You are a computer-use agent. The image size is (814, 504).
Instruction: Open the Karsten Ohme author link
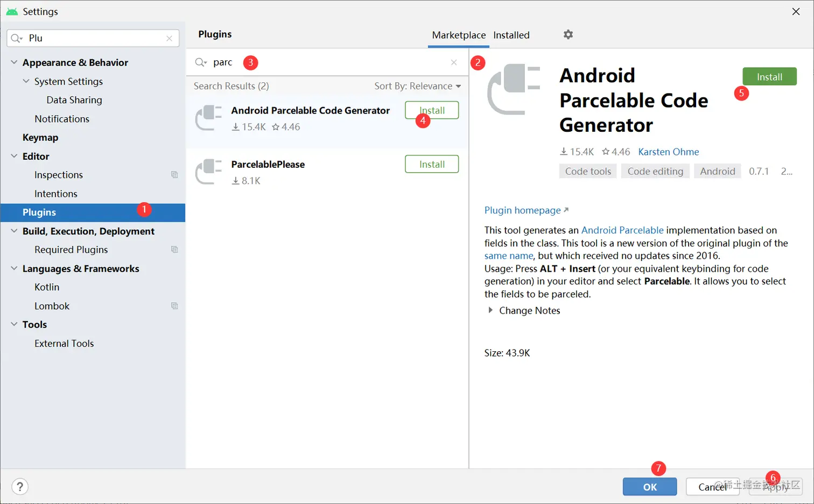(x=669, y=152)
